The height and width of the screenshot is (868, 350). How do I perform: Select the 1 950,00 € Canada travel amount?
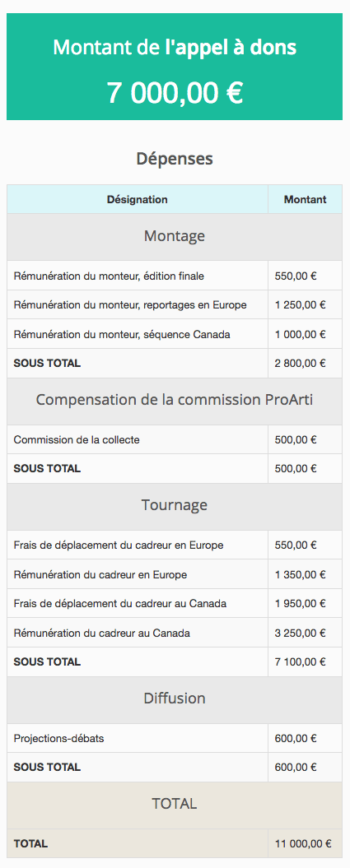click(x=300, y=603)
